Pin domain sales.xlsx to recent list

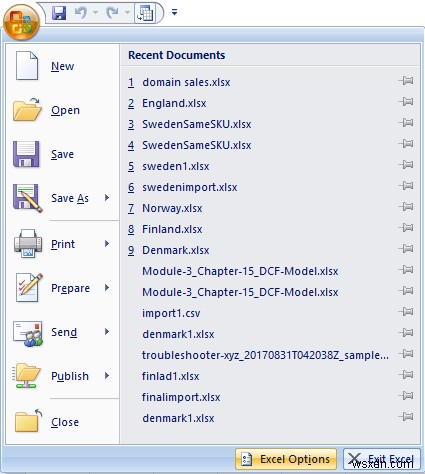[406, 81]
